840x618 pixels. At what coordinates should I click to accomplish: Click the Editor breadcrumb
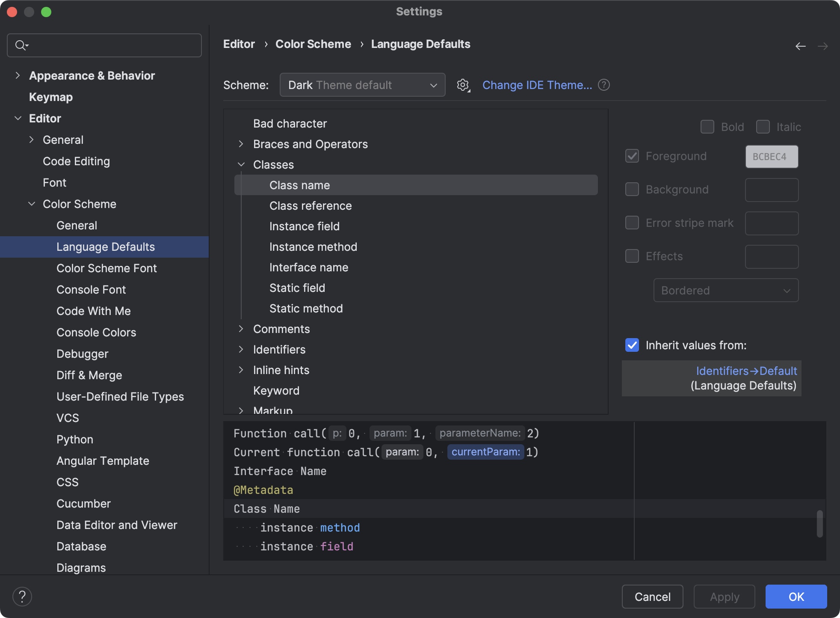click(239, 44)
